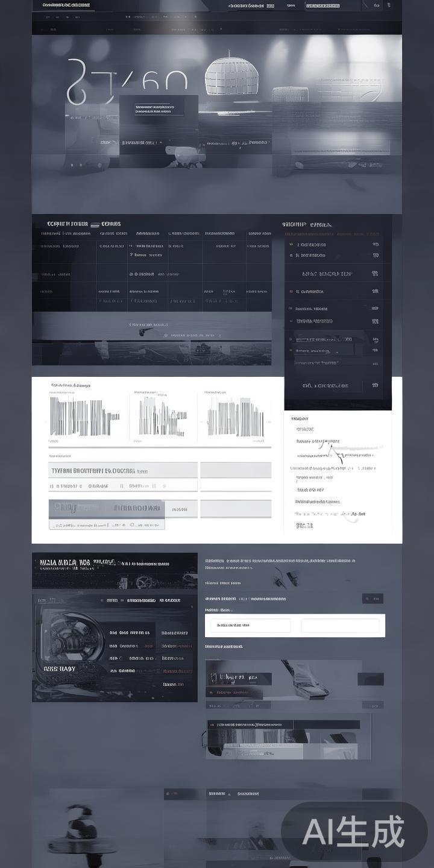The image size is (434, 868).
Task: Click the middle barcode-style chart
Action: click(x=162, y=416)
